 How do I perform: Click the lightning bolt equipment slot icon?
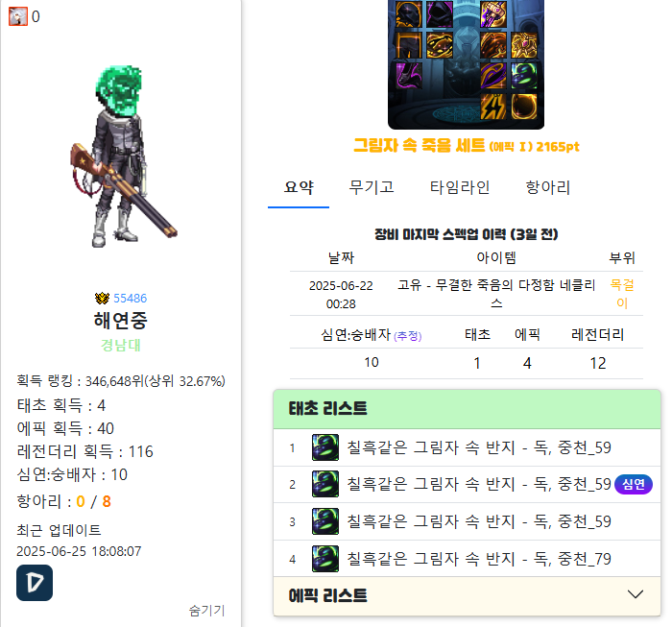(493, 107)
